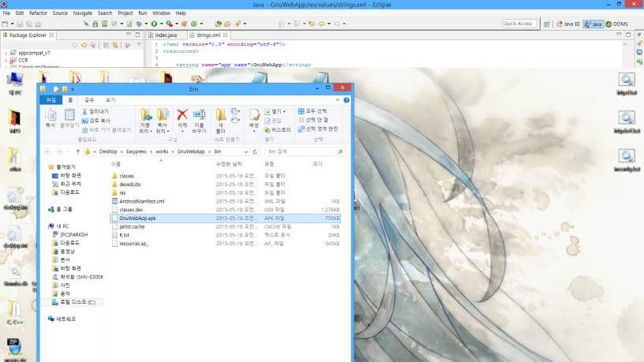Viewport: 644px width, 362px height.
Task: Open address bar history dropdown arrow
Action: click(245, 151)
